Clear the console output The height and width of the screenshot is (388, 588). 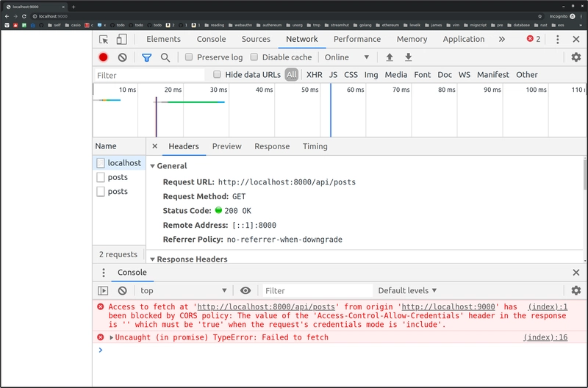pyautogui.click(x=122, y=290)
